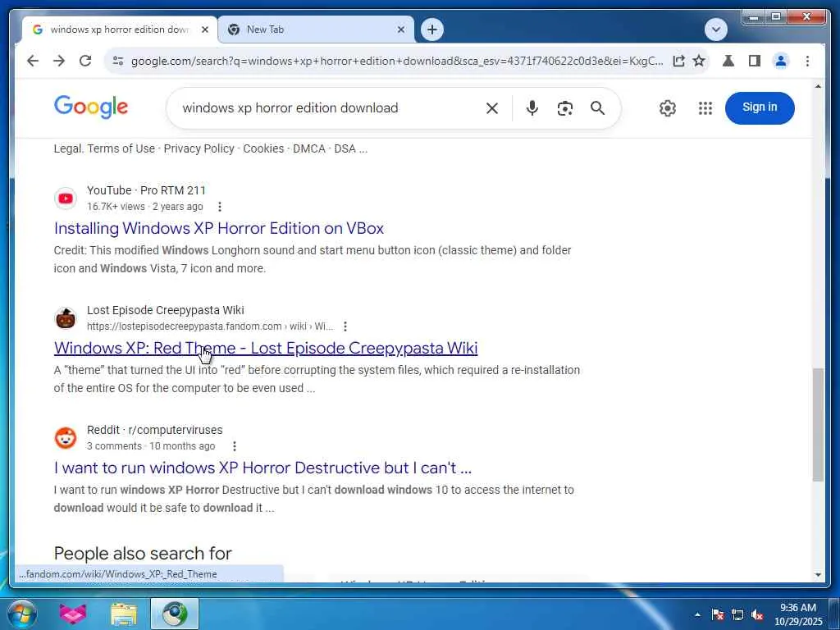Open more options for YouTube result
This screenshot has height=630, width=840.
pos(220,207)
